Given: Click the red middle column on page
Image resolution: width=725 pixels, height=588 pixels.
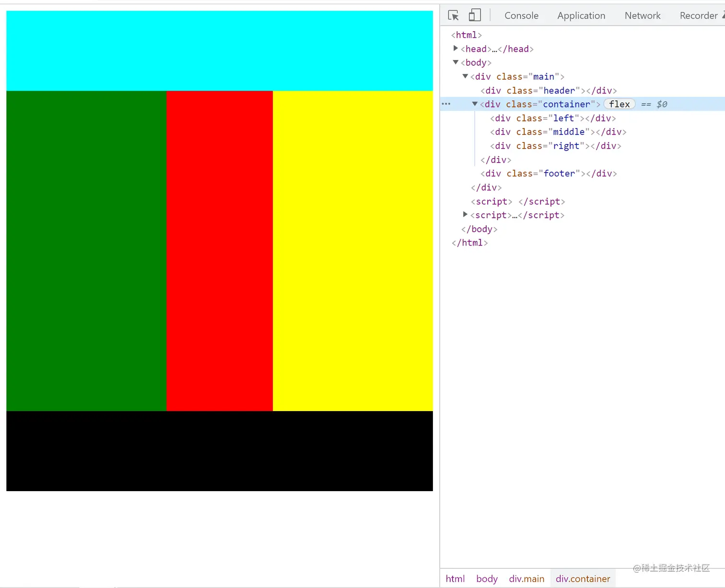Looking at the screenshot, I should tap(220, 251).
